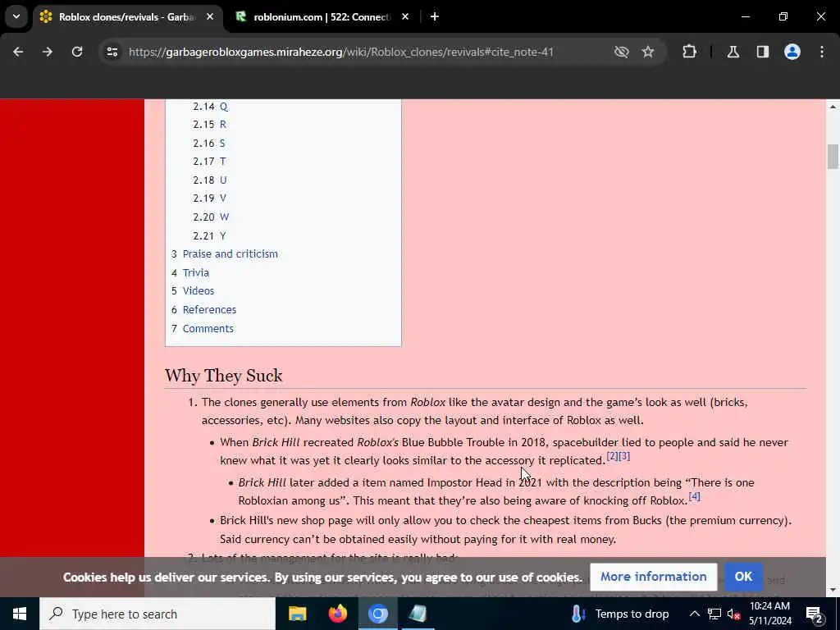
Task: Open the Extensions puzzle icon
Action: (689, 52)
